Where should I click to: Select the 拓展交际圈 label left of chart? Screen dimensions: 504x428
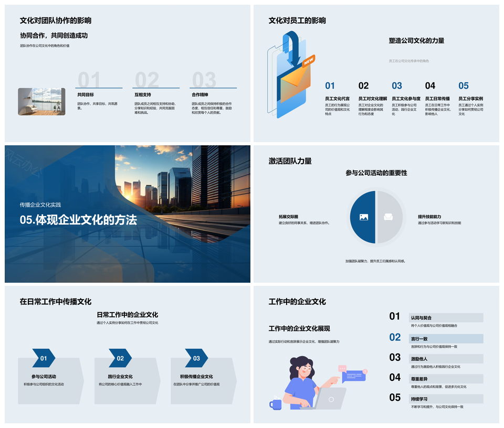coord(288,217)
